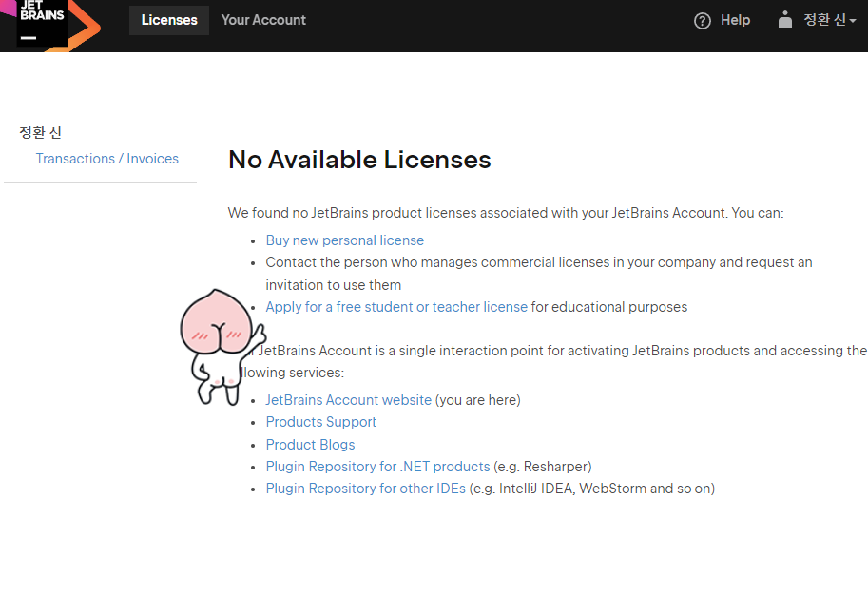This screenshot has height=594, width=868.
Task: Open Plugin Repository for other IDEs
Action: pyautogui.click(x=366, y=489)
